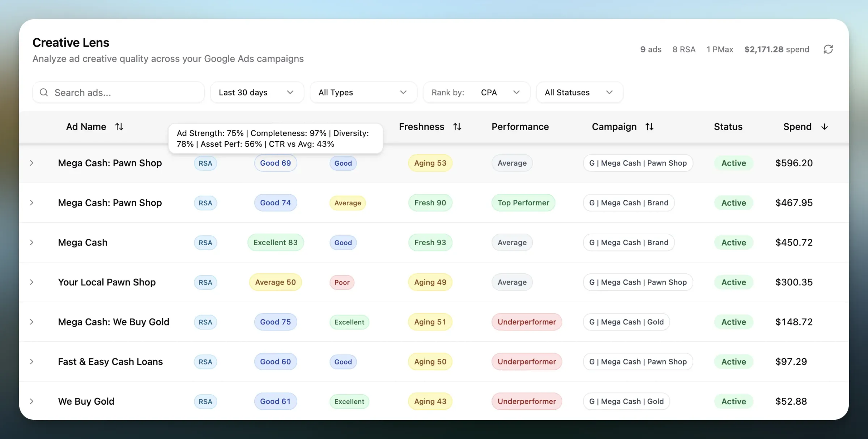Click G | Mega Cash | Brand chip for $467.95
This screenshot has width=868, height=439.
pyautogui.click(x=629, y=203)
